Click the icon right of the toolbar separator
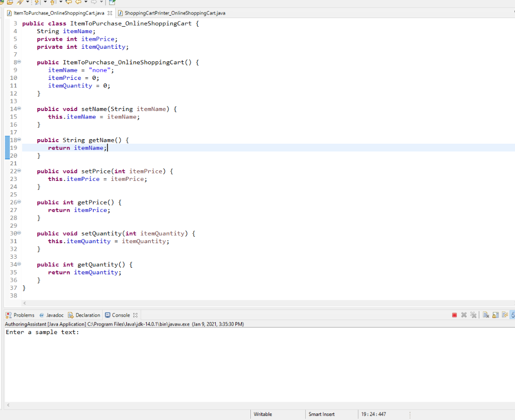 coord(112,3)
